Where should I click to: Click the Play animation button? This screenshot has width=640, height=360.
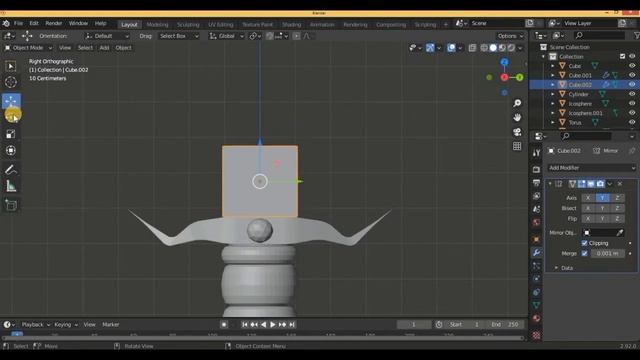pyautogui.click(x=273, y=324)
